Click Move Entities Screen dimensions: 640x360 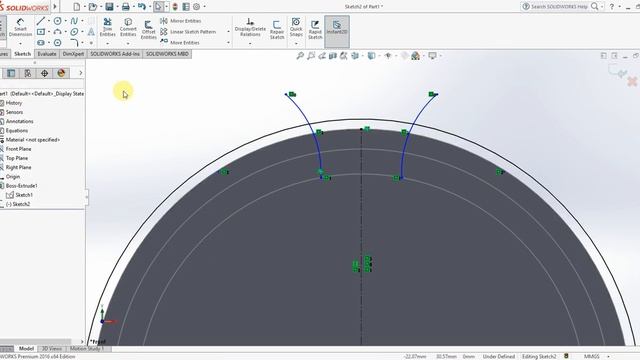(180, 42)
